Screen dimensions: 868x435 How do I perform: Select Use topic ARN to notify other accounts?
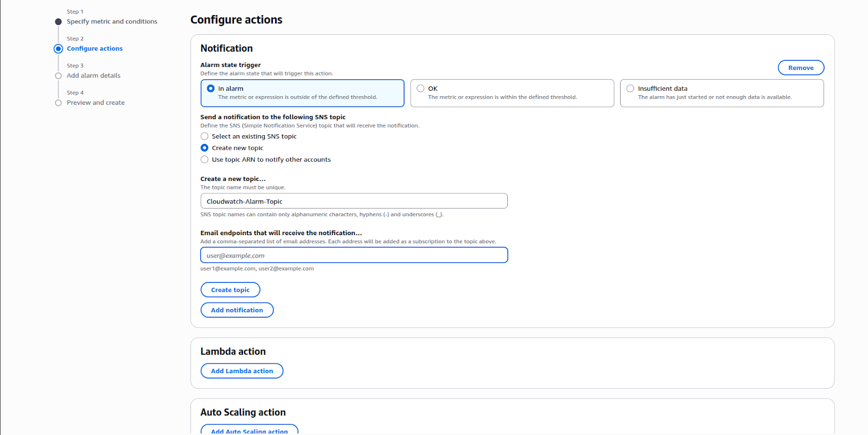[205, 160]
